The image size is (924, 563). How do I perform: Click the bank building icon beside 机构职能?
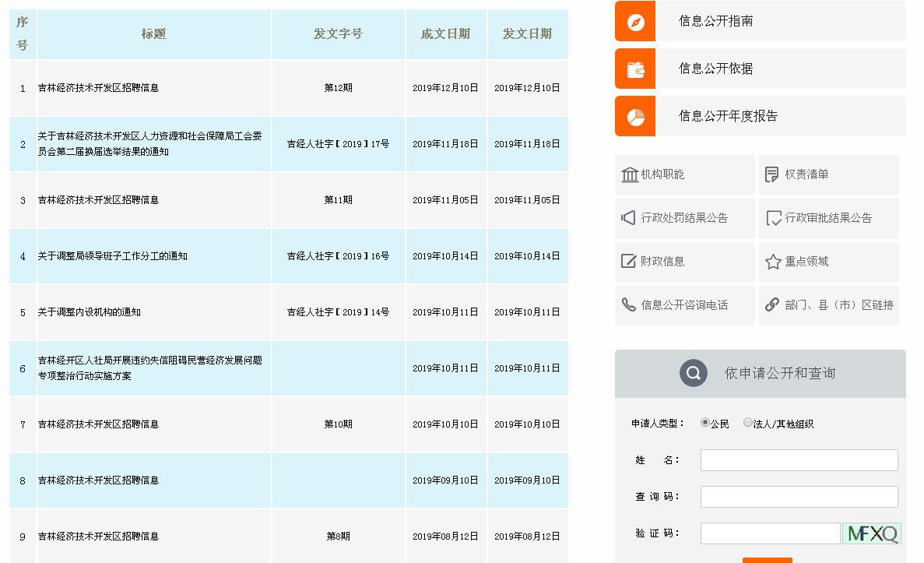pyautogui.click(x=630, y=174)
